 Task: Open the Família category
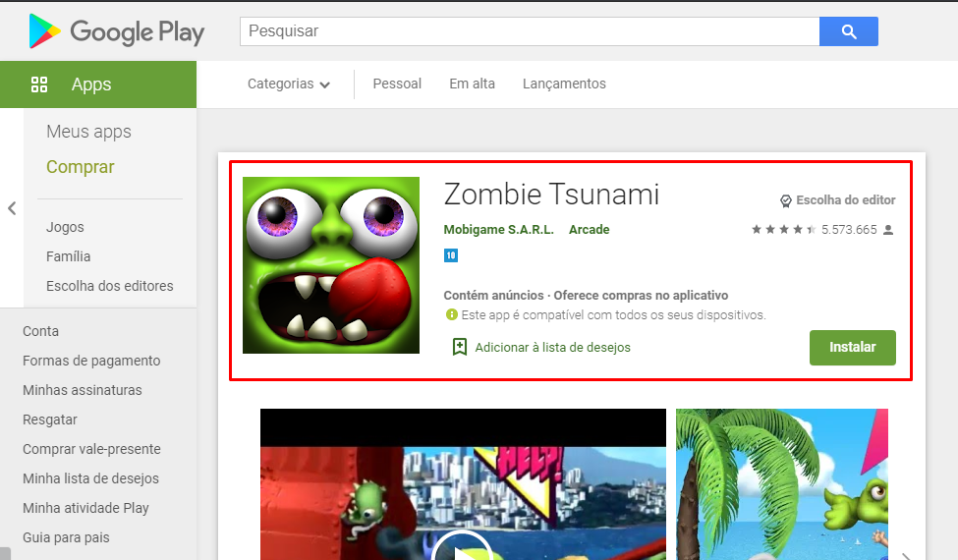coord(69,256)
